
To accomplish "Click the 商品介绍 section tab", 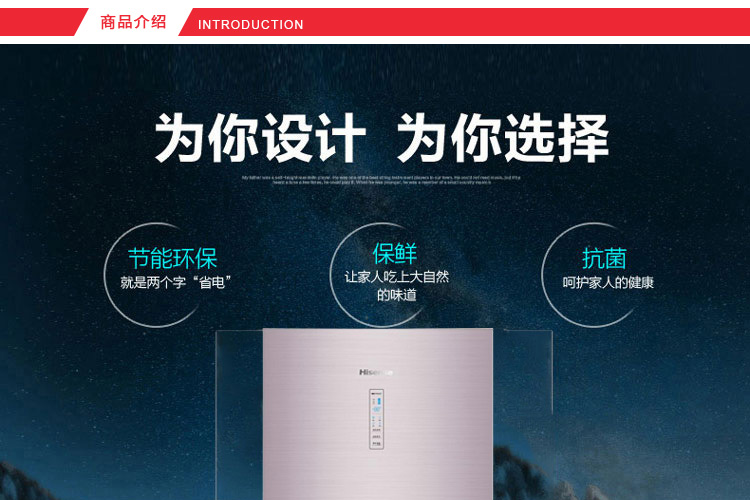I will (133, 22).
